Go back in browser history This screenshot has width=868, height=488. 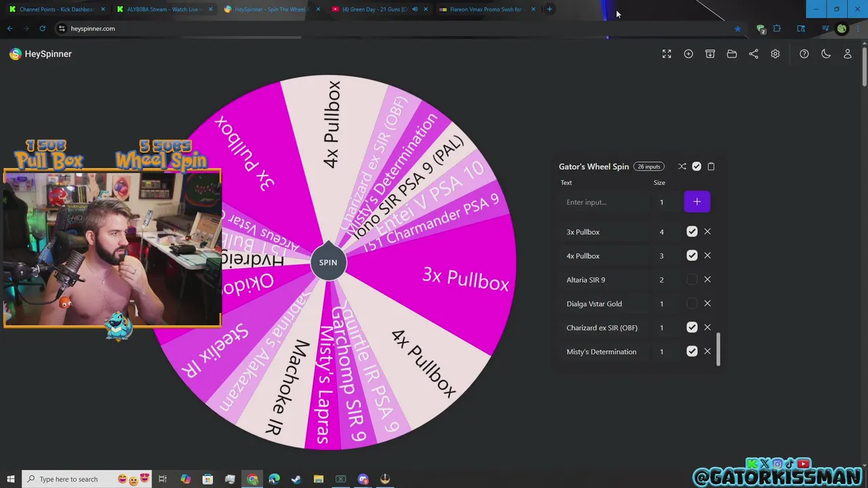(9, 28)
